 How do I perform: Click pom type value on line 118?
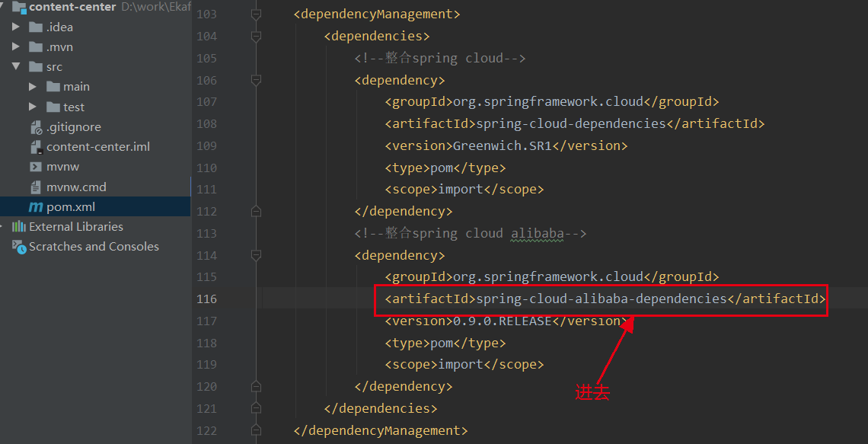[442, 343]
